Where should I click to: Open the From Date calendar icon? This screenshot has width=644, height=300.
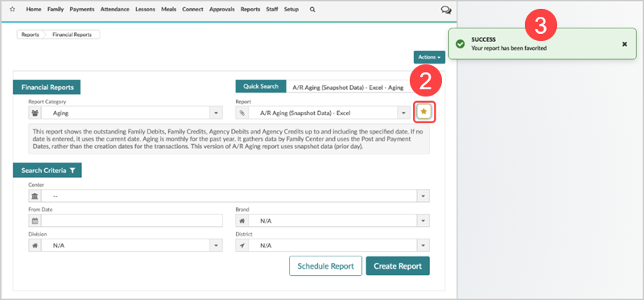click(x=35, y=221)
